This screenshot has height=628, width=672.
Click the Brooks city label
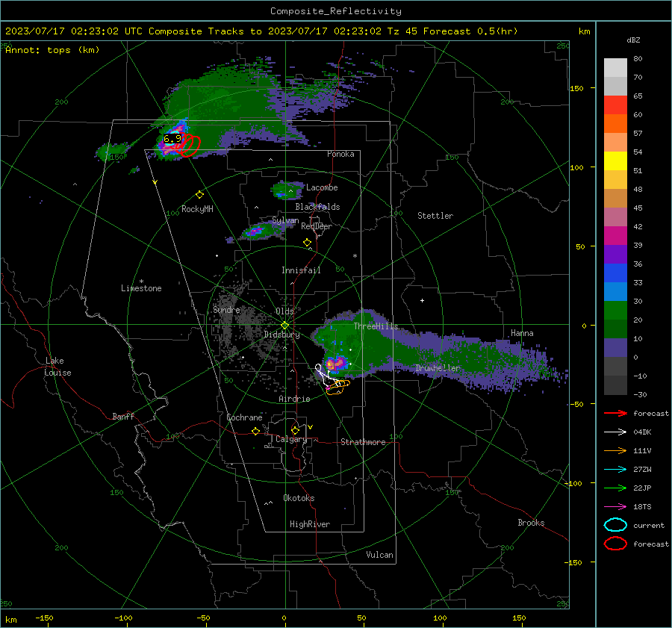click(531, 523)
